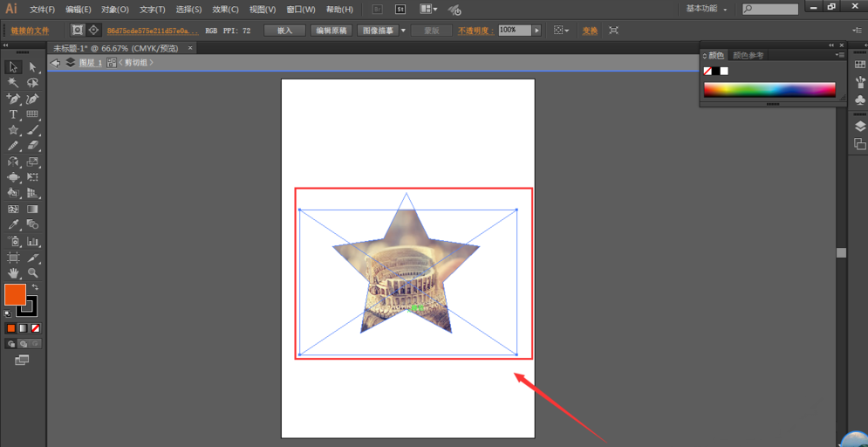Open the opacity slider dropdown arrow
The height and width of the screenshot is (447, 868).
click(537, 31)
